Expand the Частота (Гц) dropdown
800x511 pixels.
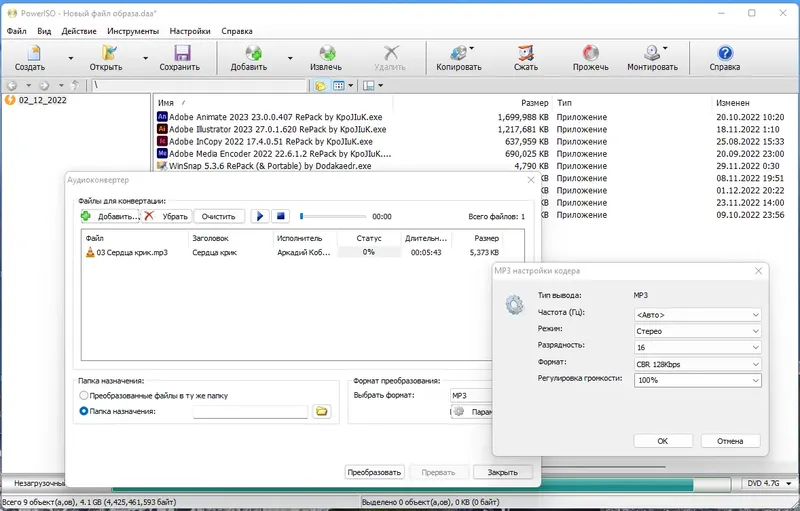point(697,315)
